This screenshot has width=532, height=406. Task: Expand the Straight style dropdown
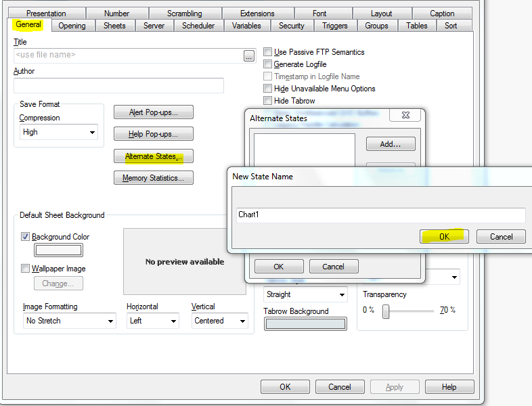click(x=305, y=294)
